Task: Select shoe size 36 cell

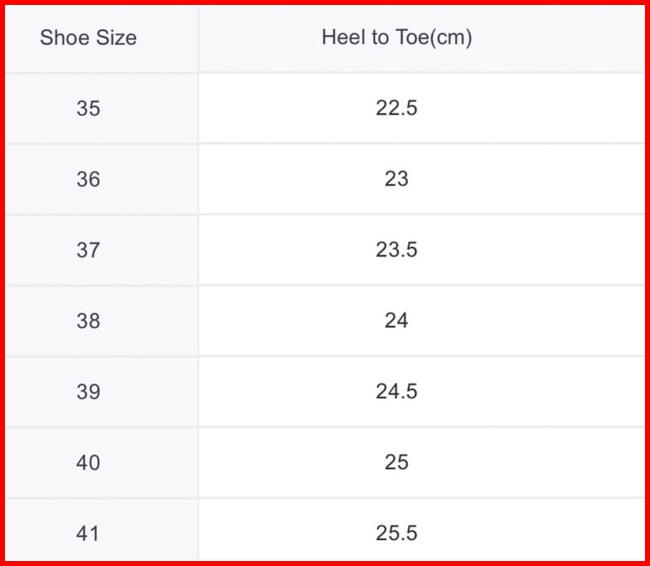Action: [x=88, y=179]
